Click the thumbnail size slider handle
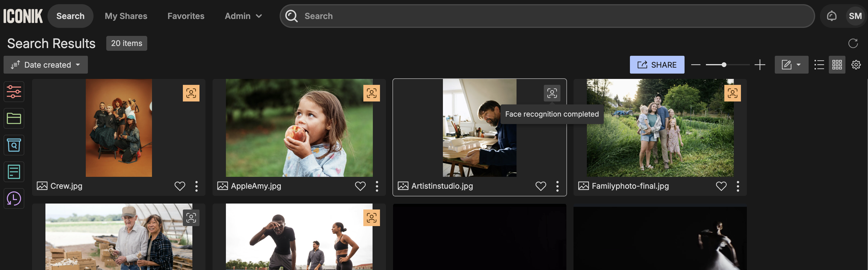 [x=723, y=65]
